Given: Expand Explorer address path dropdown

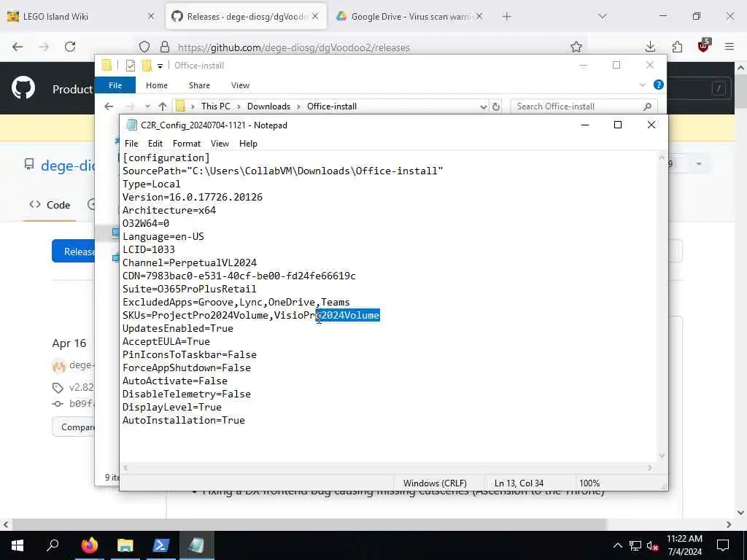Looking at the screenshot, I should tap(484, 106).
